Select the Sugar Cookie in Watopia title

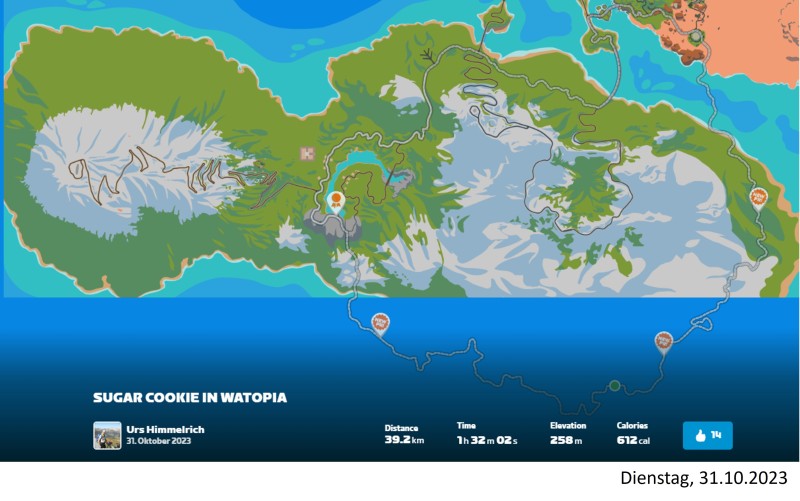[190, 398]
